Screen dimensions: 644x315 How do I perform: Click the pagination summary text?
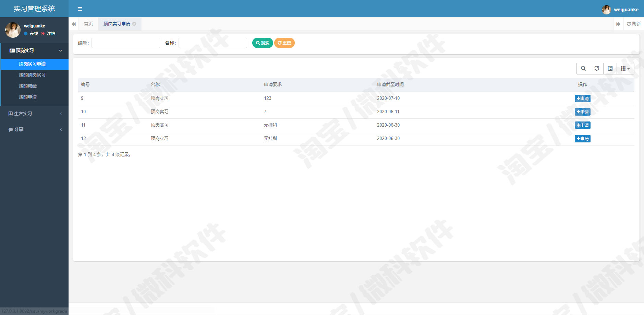click(x=105, y=154)
